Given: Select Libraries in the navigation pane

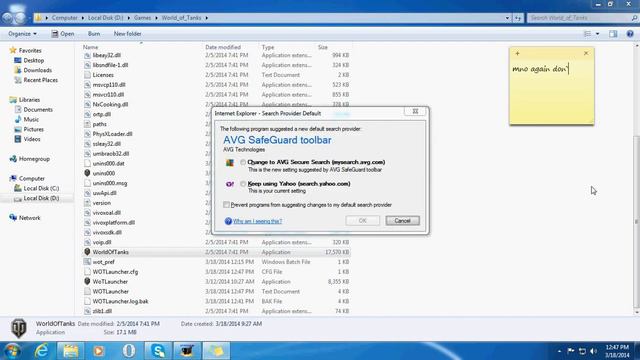Looking at the screenshot, I should point(29,100).
